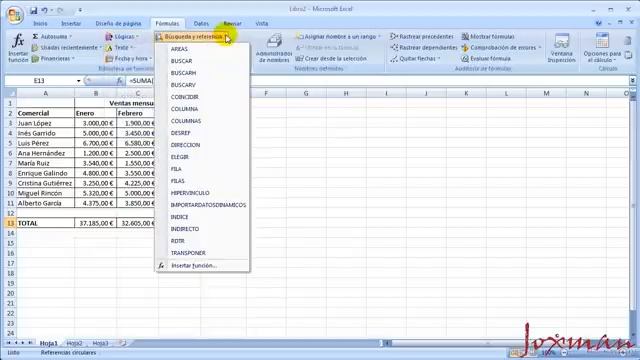Open Administrador de nombres

[x=274, y=48]
